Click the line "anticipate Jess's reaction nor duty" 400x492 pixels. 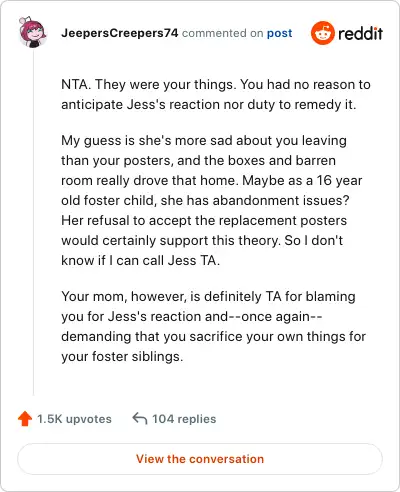(x=209, y=105)
